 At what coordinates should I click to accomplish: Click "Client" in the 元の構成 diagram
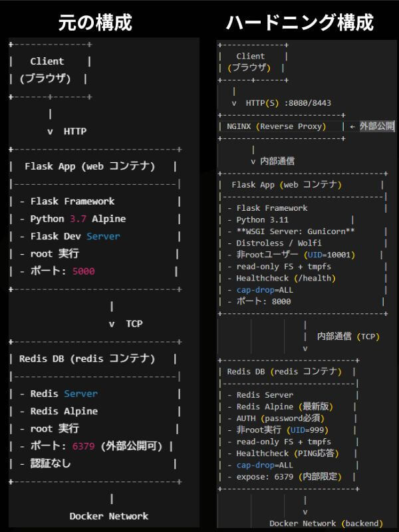(x=47, y=61)
